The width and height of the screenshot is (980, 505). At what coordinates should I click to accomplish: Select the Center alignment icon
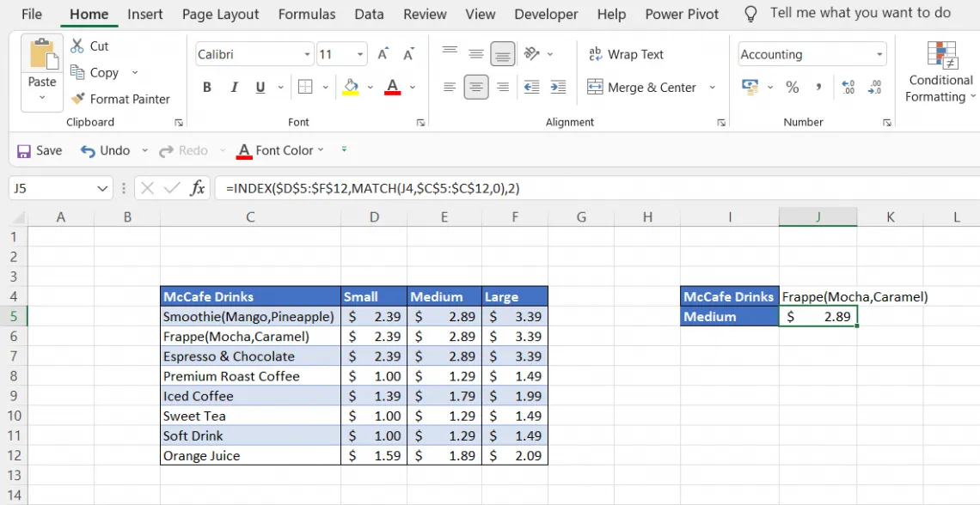476,87
